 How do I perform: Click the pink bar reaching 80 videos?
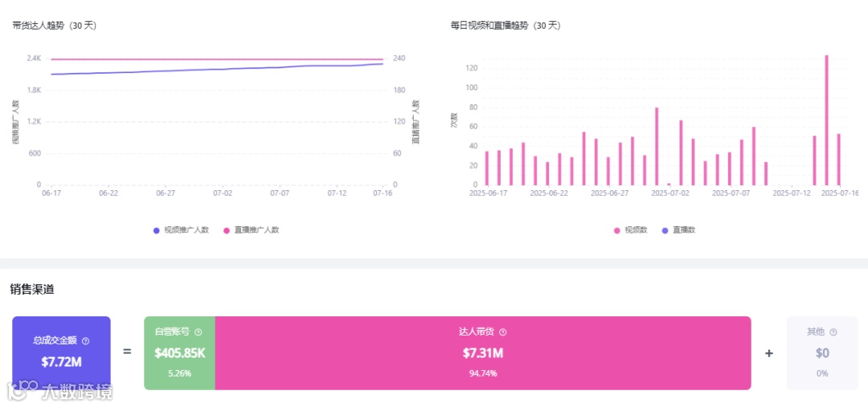tap(657, 146)
